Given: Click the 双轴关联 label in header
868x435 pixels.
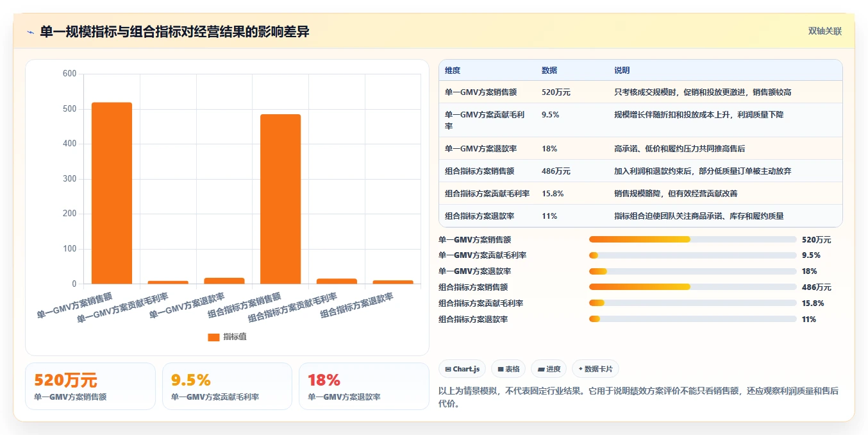Looking at the screenshot, I should pos(825,31).
